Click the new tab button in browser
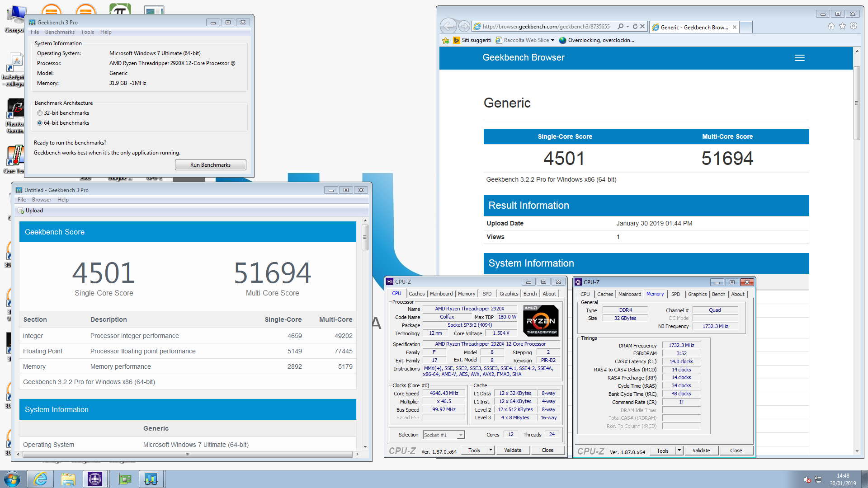 point(746,27)
